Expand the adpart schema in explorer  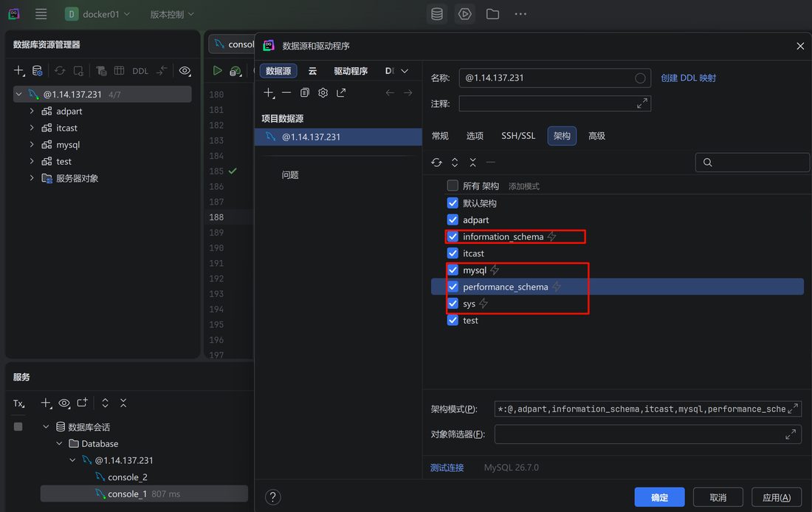click(32, 111)
